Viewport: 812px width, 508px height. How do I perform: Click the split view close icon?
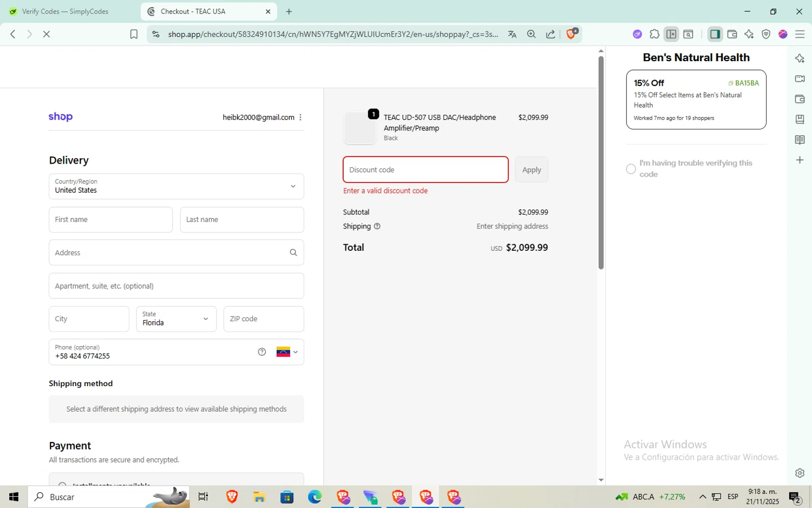671,34
